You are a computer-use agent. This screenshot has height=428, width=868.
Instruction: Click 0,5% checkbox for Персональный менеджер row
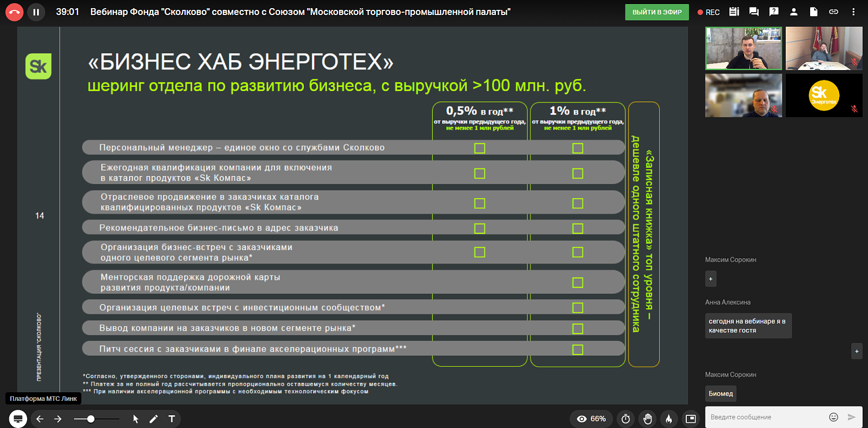coord(479,148)
